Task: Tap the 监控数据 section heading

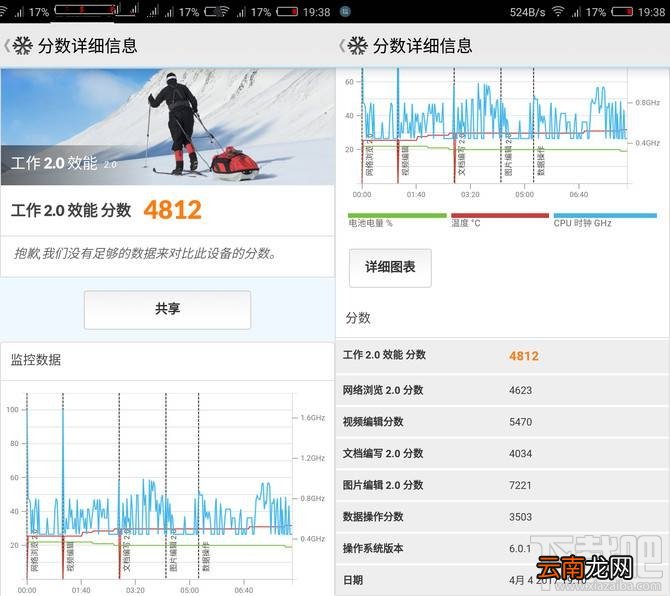Action: [36, 360]
